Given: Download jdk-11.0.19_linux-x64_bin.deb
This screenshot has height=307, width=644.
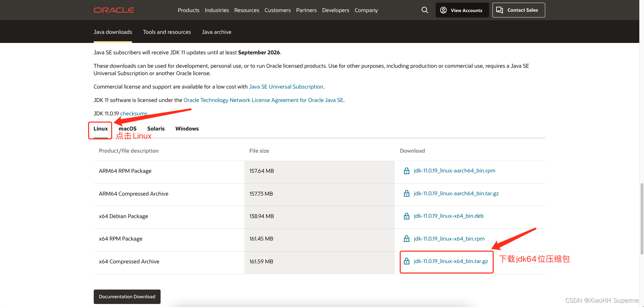Looking at the screenshot, I should point(449,216).
